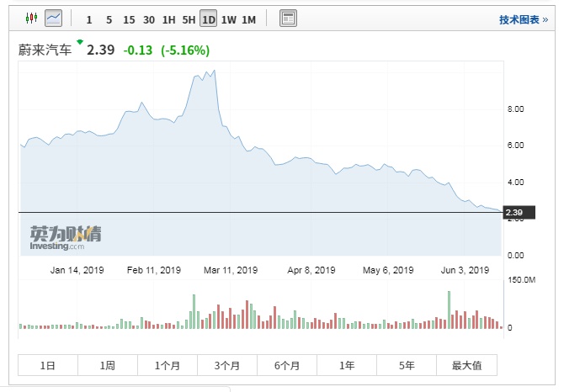Switch interval to 1H
The image size is (564, 392).
click(168, 19)
